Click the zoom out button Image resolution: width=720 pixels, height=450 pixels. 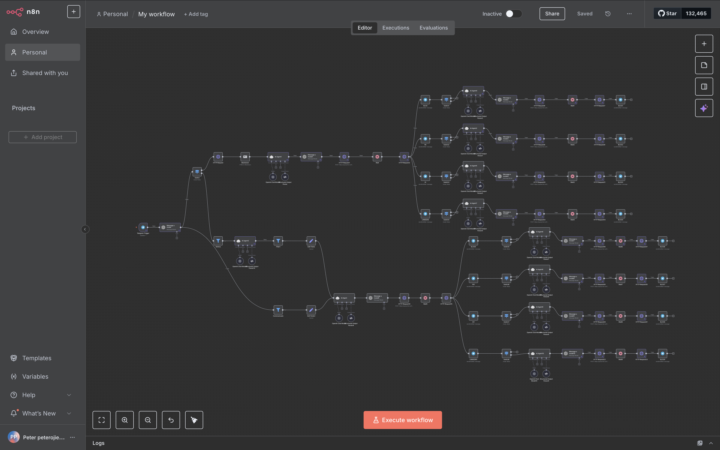point(148,420)
